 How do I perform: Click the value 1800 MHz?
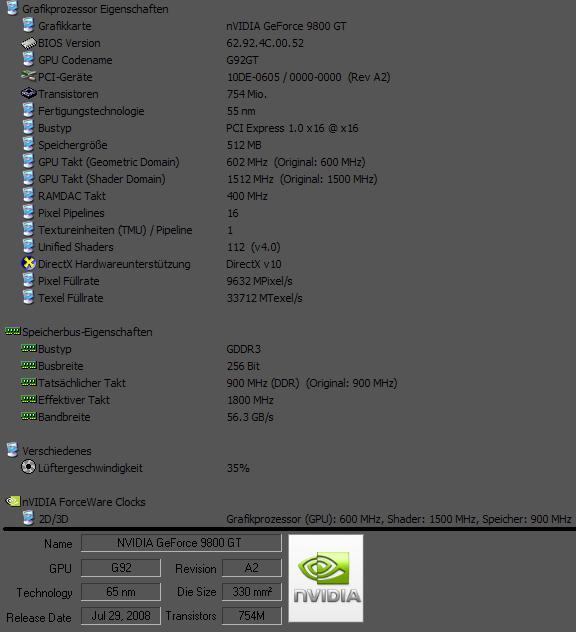tap(250, 400)
